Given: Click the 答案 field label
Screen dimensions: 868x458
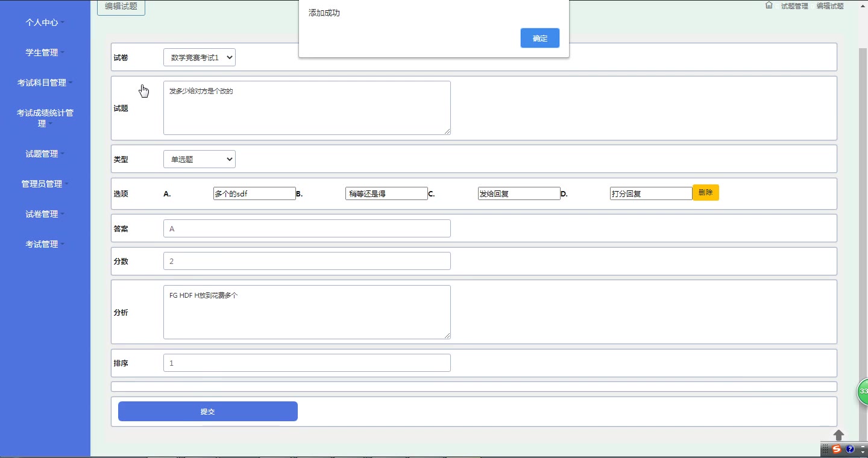Looking at the screenshot, I should (121, 229).
